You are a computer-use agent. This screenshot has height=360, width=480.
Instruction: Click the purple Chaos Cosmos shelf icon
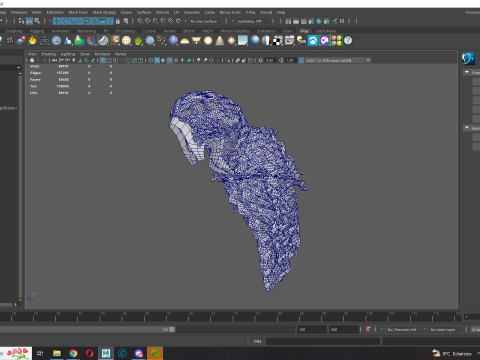tap(325, 41)
